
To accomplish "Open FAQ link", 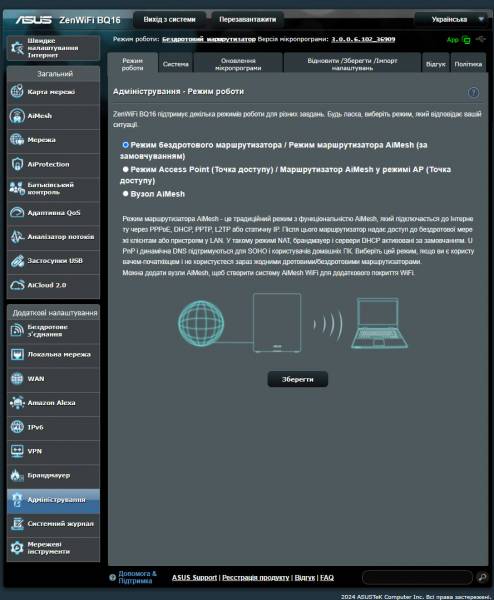I will coord(327,577).
